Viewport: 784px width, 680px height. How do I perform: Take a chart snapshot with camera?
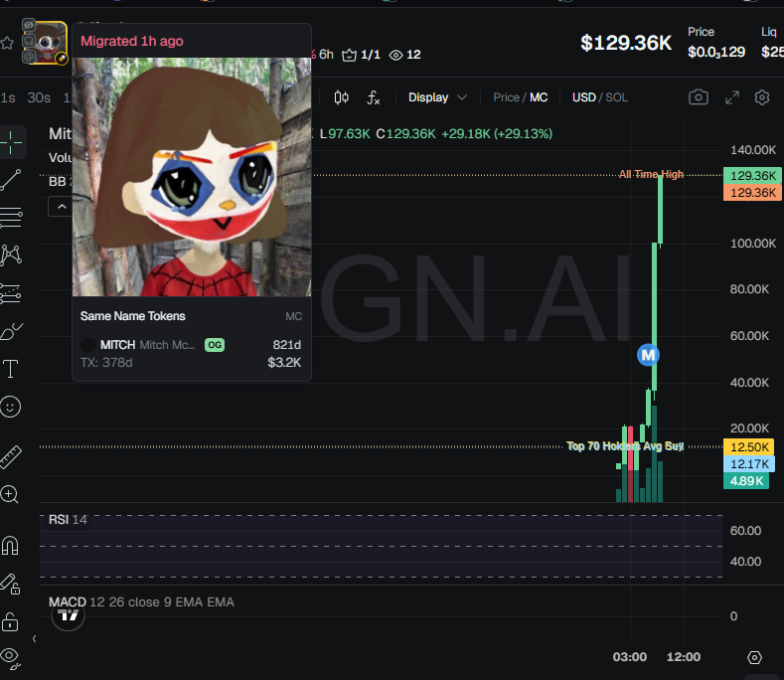698,97
